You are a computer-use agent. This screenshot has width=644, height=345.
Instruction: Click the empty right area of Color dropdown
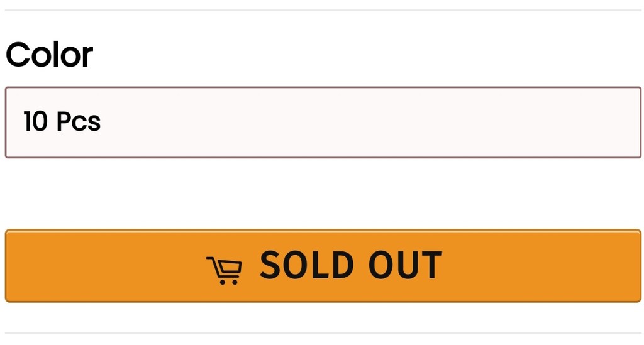point(493,123)
